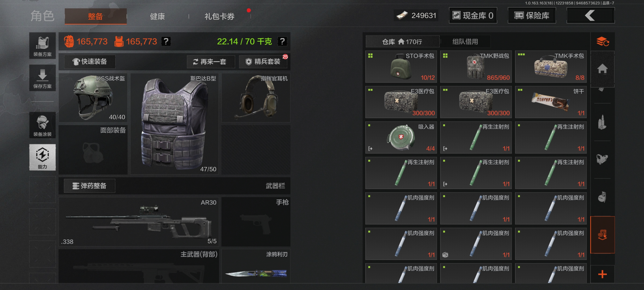Click the 再来一套 button

point(211,61)
